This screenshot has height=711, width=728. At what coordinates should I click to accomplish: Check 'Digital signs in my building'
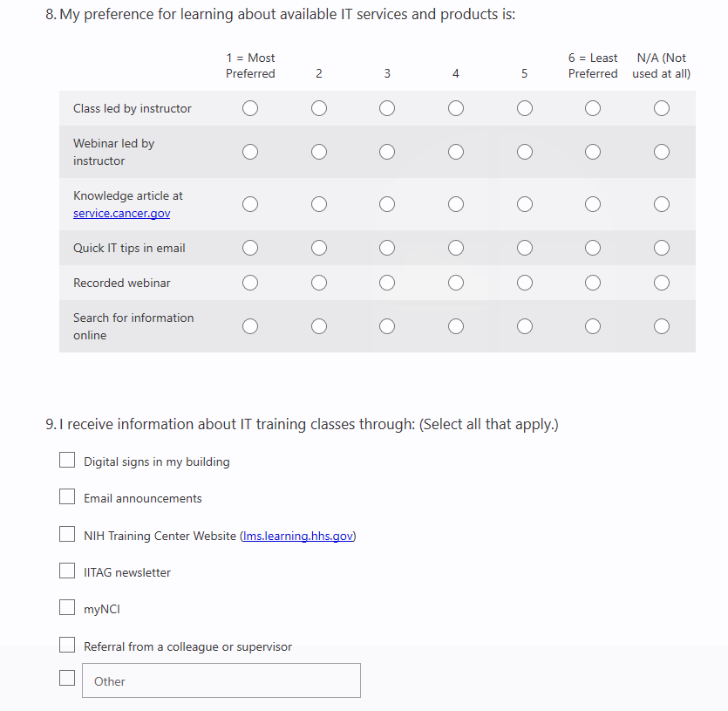[67, 460]
